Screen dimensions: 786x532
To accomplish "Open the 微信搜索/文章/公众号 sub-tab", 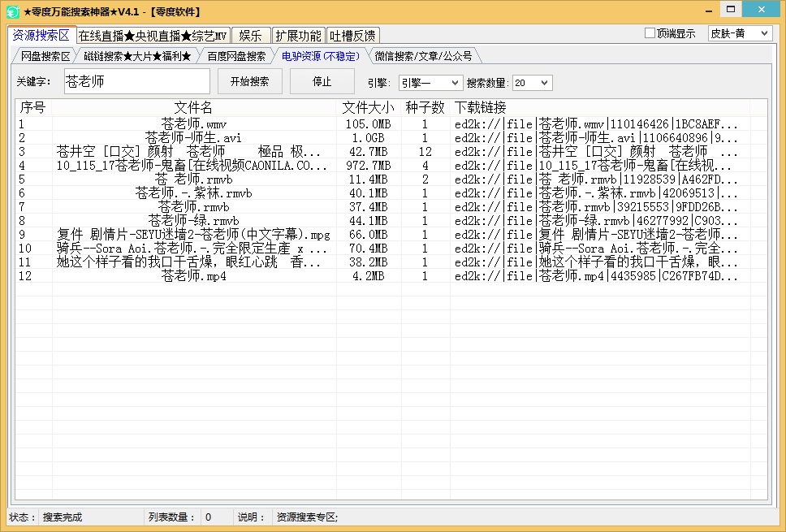I will [424, 56].
